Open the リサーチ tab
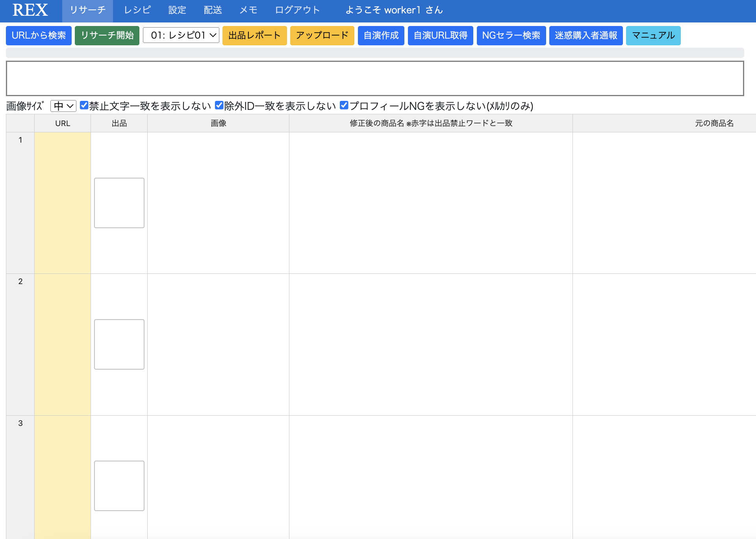The image size is (756, 539). pyautogui.click(x=87, y=10)
